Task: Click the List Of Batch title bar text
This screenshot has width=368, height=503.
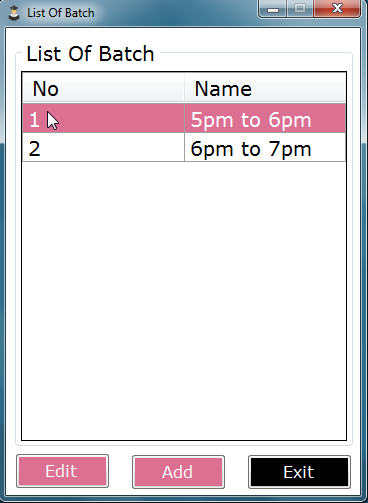Action: (61, 13)
